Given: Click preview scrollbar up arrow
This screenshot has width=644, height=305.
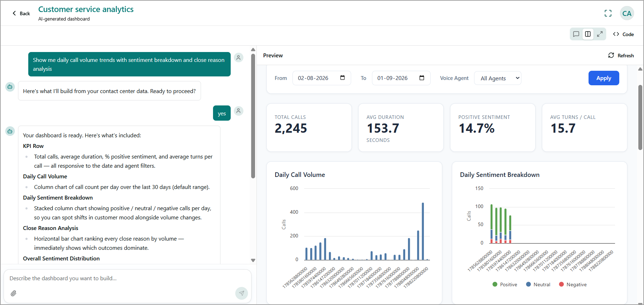Looking at the screenshot, I should [640, 69].
